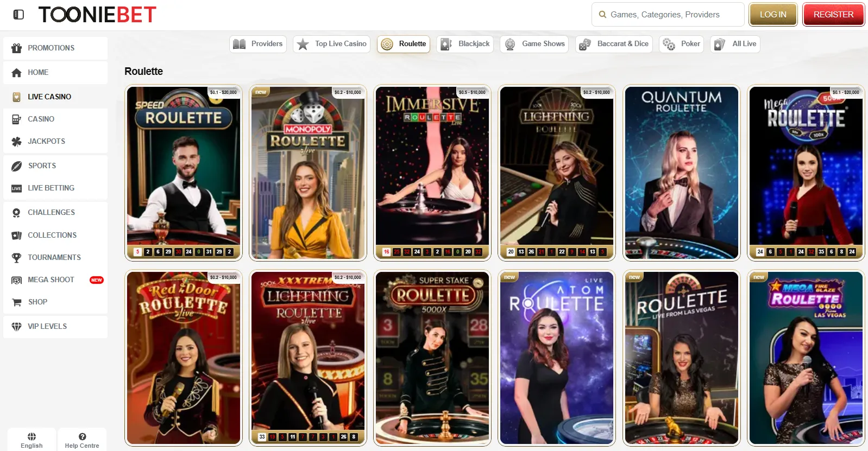Click the Promotions gift icon
This screenshot has width=868, height=451.
click(17, 48)
